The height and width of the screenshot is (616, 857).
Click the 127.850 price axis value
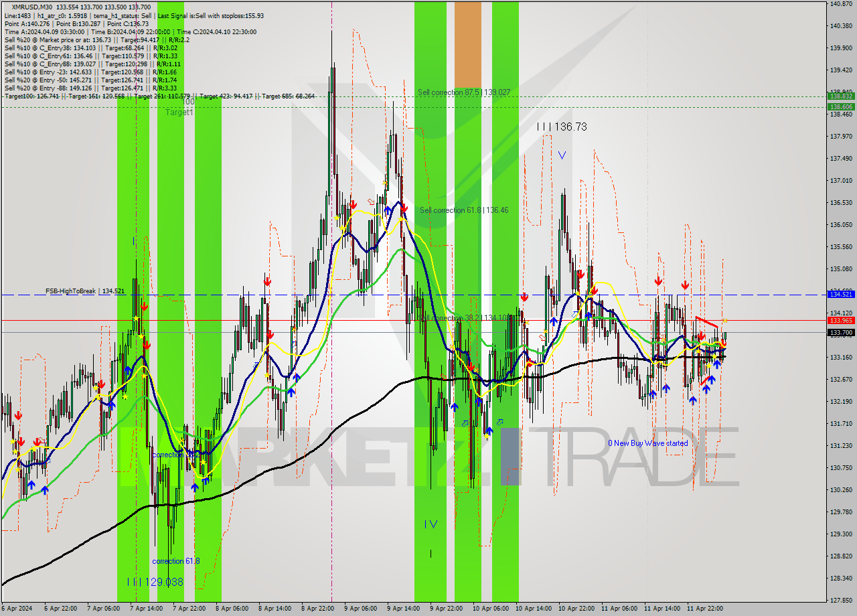point(840,600)
